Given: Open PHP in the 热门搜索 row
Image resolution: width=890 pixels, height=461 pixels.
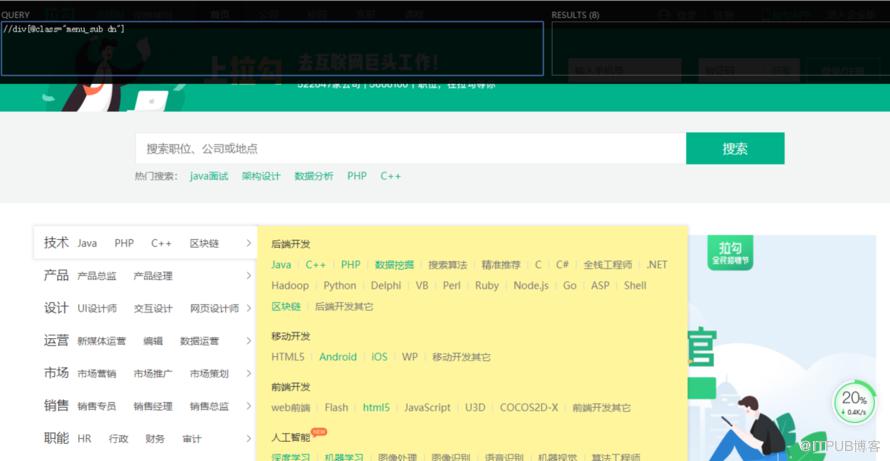Looking at the screenshot, I should tap(357, 176).
